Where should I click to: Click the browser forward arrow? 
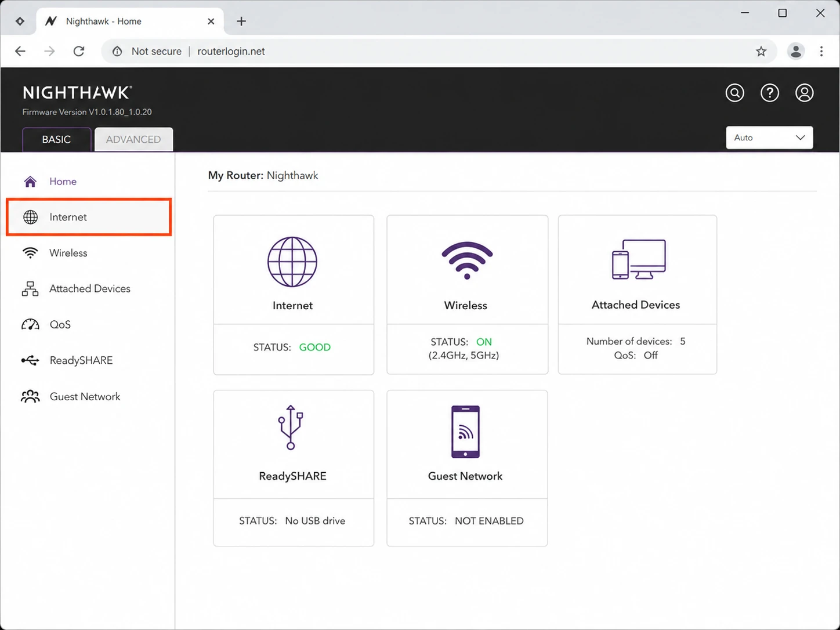(49, 51)
